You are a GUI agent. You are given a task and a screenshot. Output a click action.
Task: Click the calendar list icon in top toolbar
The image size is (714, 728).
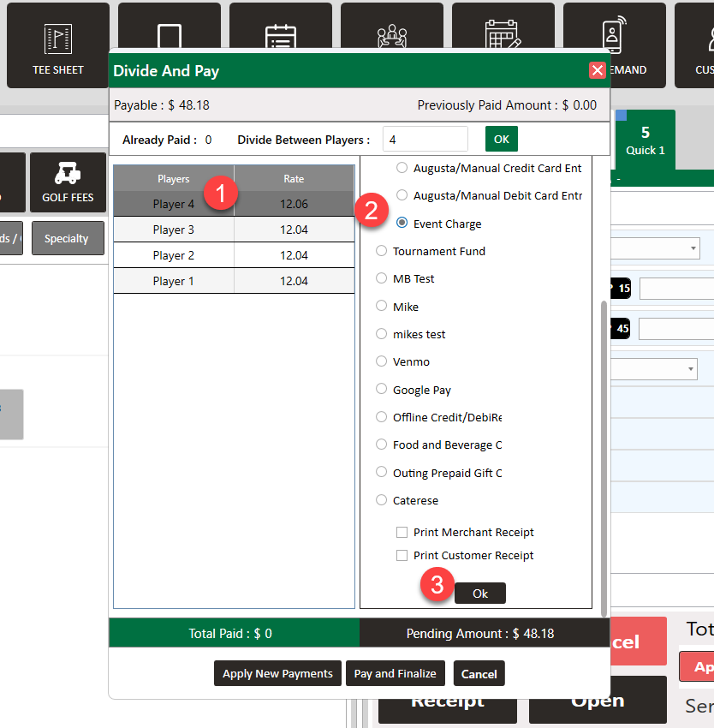click(x=280, y=36)
